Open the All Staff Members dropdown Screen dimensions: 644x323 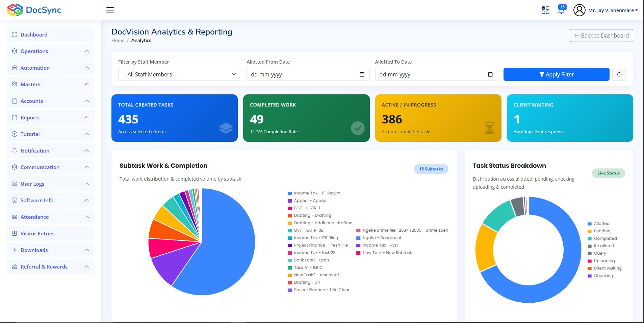(180, 74)
